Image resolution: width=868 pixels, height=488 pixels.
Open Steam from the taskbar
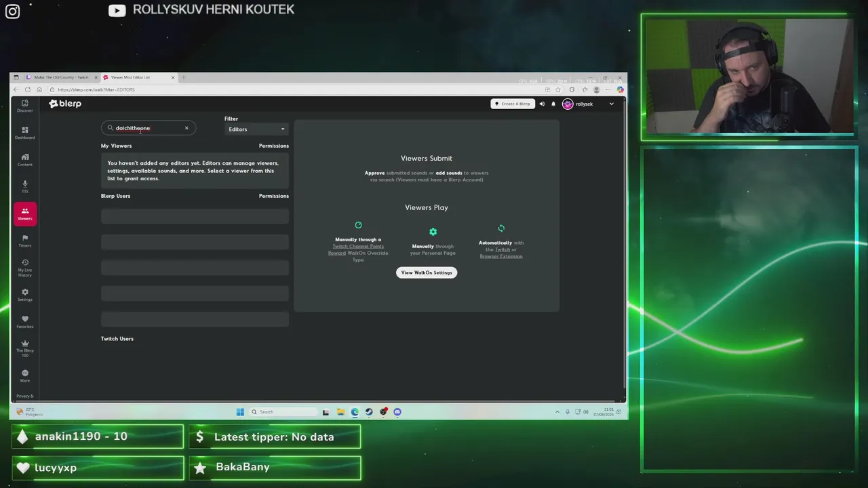[x=369, y=412]
